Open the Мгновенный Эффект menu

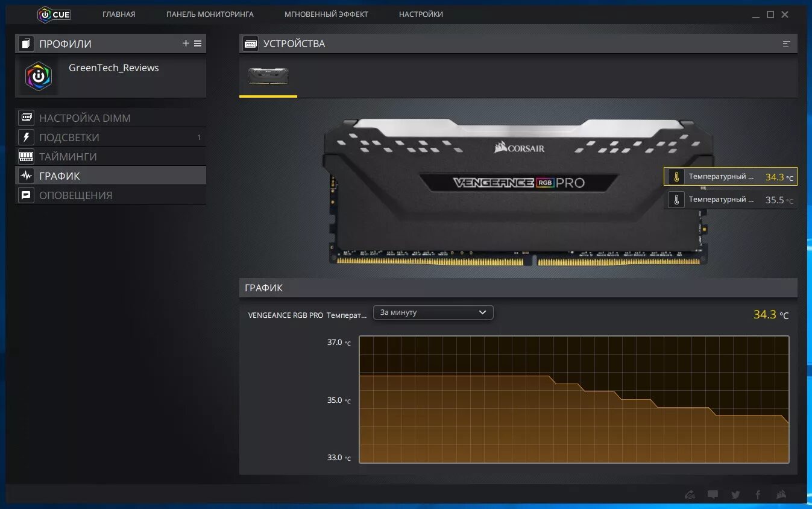click(x=326, y=13)
